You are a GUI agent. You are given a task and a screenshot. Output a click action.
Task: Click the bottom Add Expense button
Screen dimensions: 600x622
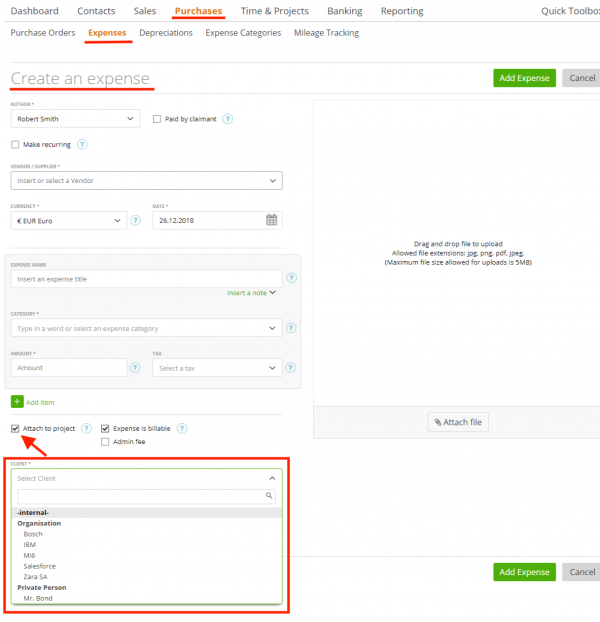524,572
